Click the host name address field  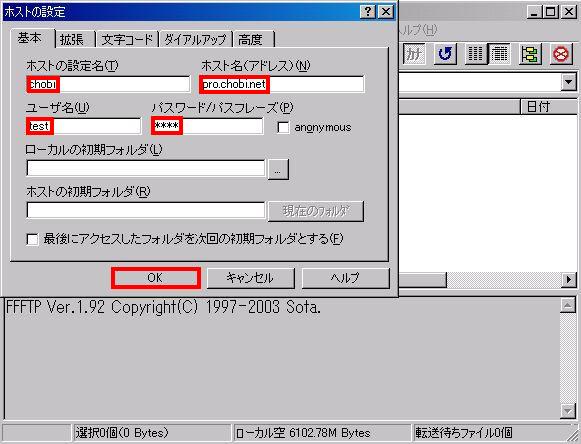pyautogui.click(x=282, y=85)
